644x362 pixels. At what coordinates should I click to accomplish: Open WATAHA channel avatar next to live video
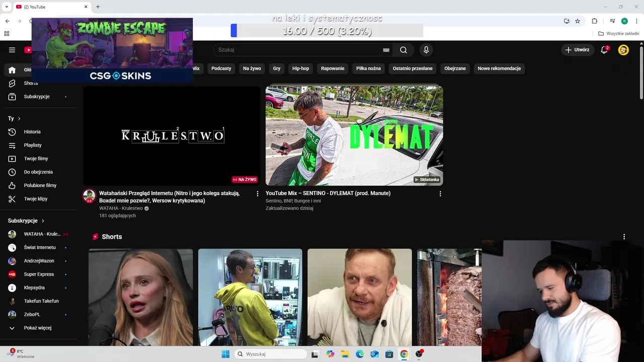[x=89, y=196]
